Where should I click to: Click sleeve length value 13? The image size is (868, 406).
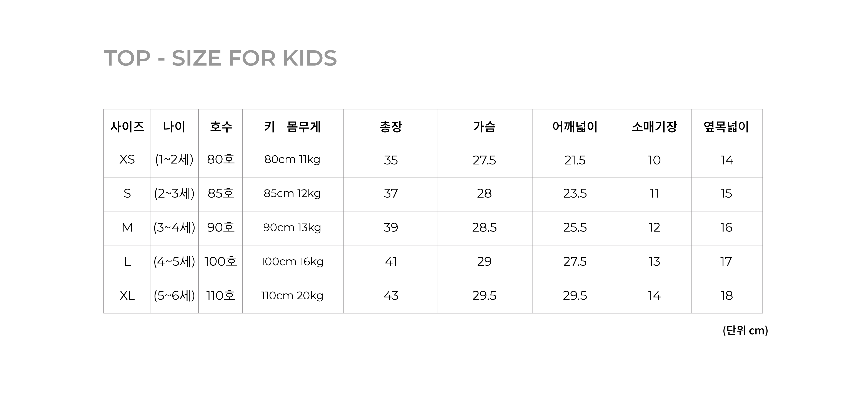click(654, 262)
